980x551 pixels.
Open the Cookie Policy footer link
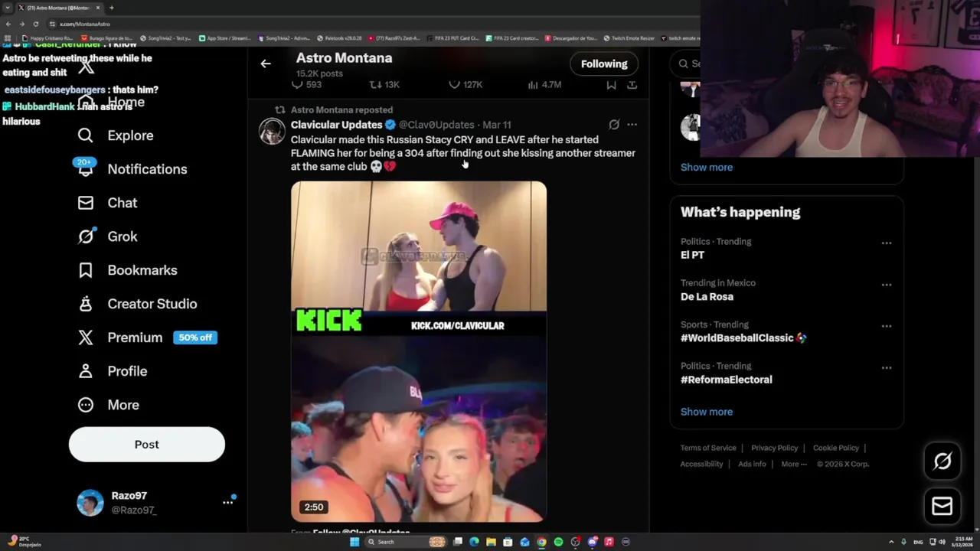836,448
